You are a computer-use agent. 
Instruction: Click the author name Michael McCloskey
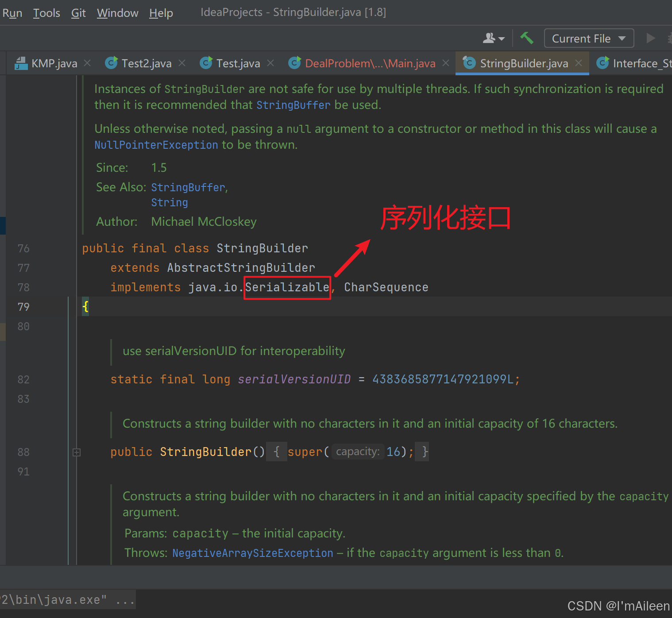click(x=204, y=222)
